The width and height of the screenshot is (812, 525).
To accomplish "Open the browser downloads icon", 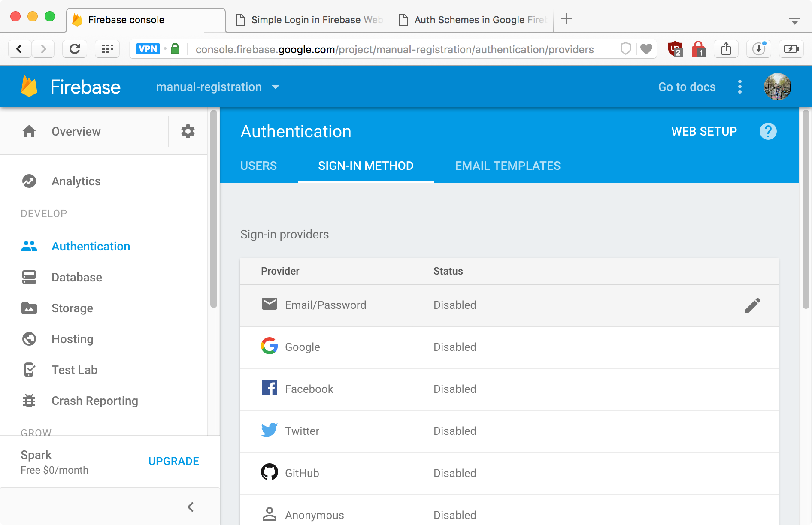I will pyautogui.click(x=759, y=49).
